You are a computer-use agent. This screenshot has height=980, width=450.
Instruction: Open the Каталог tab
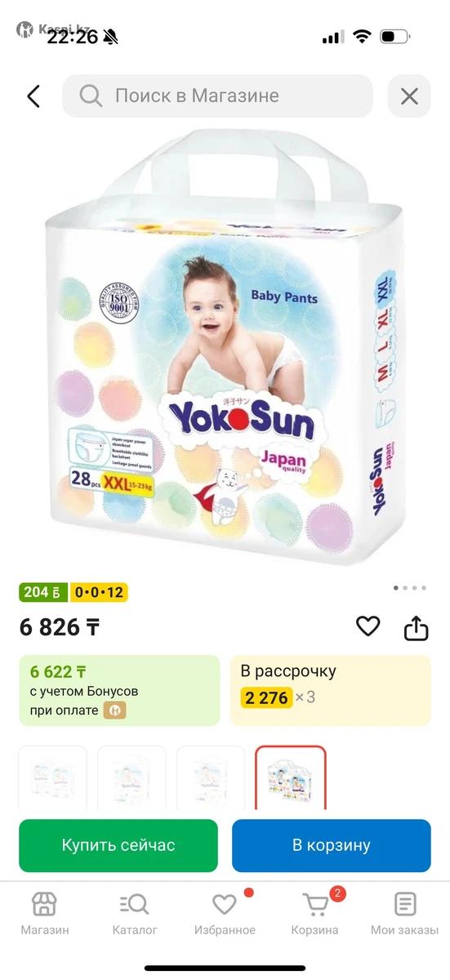coord(135,914)
